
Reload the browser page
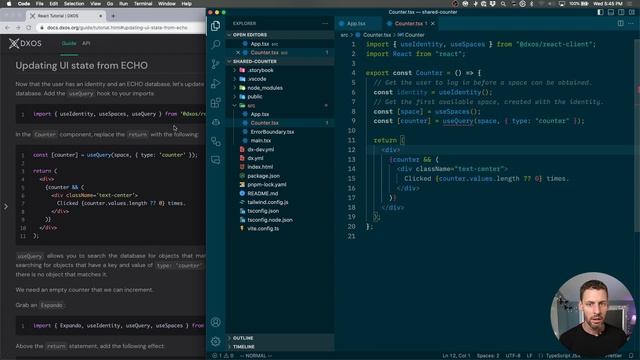coord(29,28)
